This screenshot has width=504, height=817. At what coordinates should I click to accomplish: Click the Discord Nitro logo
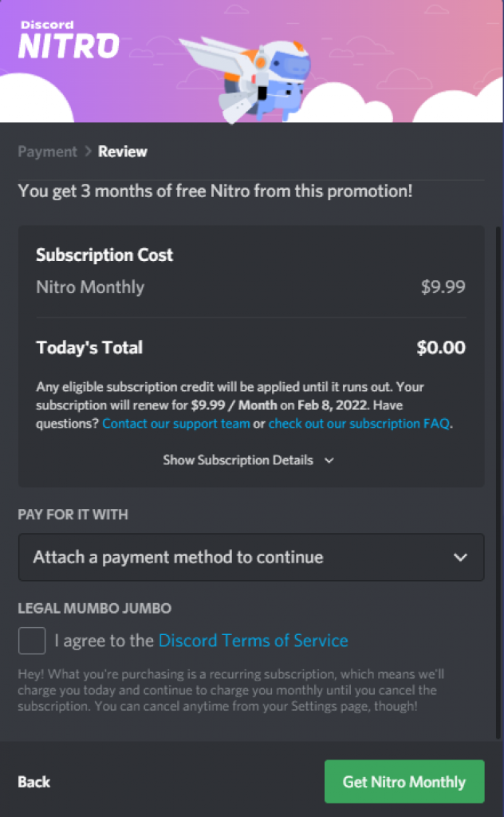(x=69, y=40)
